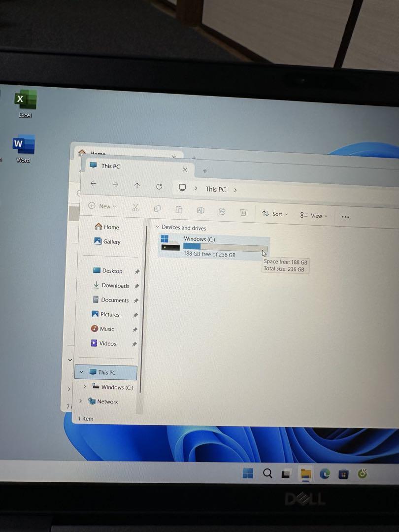Viewport: 399px width, 532px height.
Task: Click the Share toolbar icon
Action: 222,211
